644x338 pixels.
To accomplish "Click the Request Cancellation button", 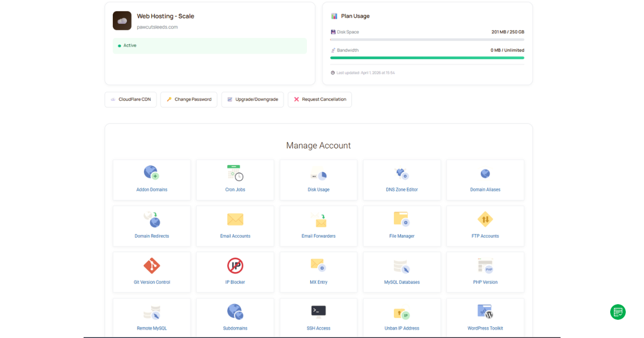I will tap(320, 99).
